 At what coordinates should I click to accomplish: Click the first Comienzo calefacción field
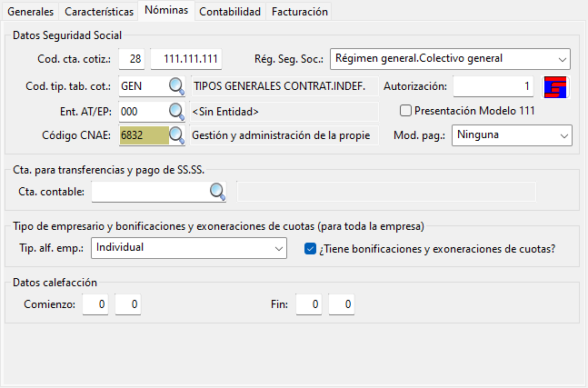[95, 304]
